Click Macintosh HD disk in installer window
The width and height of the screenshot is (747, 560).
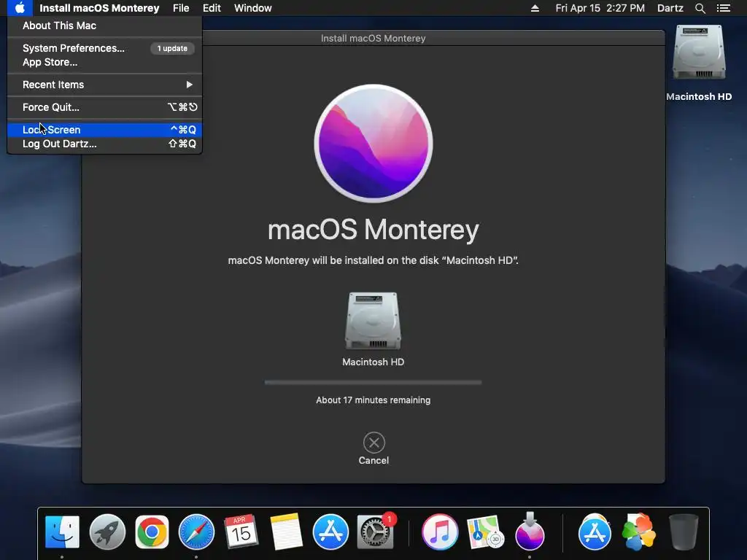point(373,321)
